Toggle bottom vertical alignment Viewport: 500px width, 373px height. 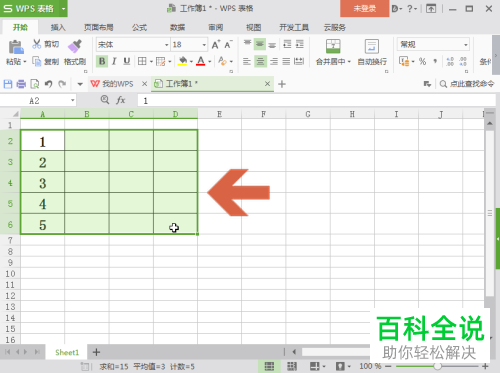click(272, 44)
